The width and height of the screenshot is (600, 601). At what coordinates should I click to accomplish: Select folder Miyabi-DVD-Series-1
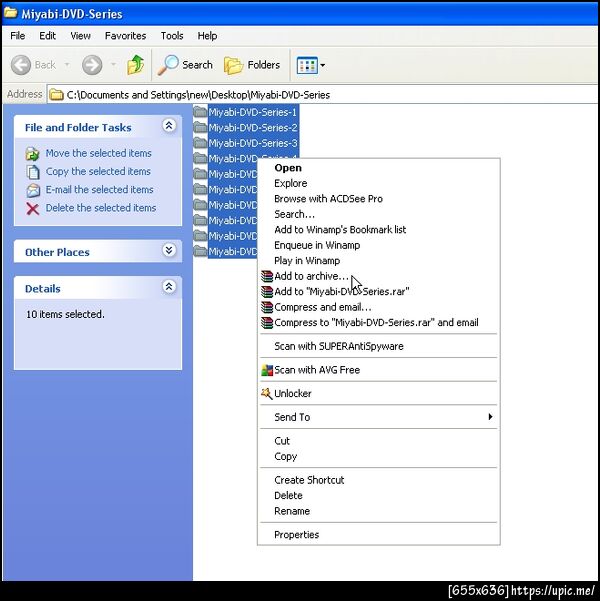pyautogui.click(x=253, y=112)
